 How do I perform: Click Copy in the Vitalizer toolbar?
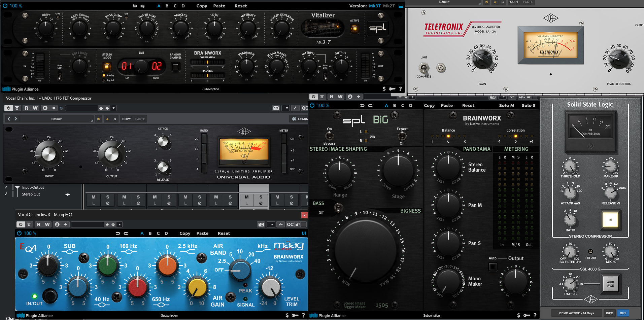[202, 6]
